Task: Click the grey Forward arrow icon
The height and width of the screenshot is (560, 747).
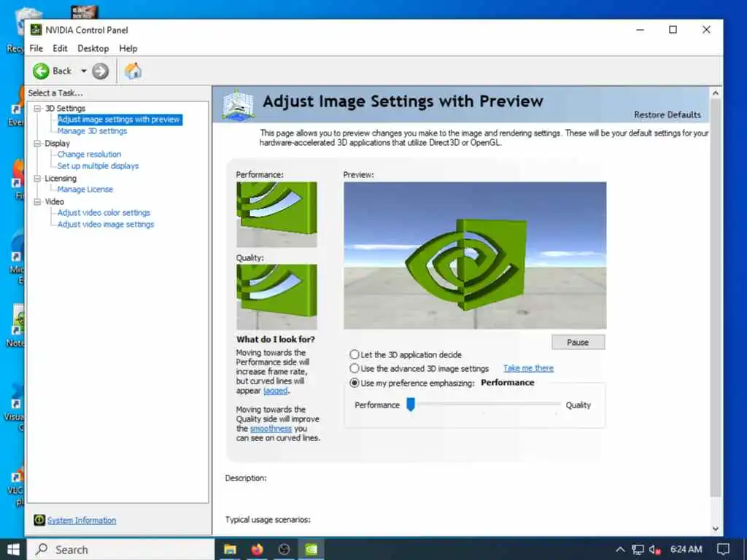Action: pyautogui.click(x=100, y=71)
